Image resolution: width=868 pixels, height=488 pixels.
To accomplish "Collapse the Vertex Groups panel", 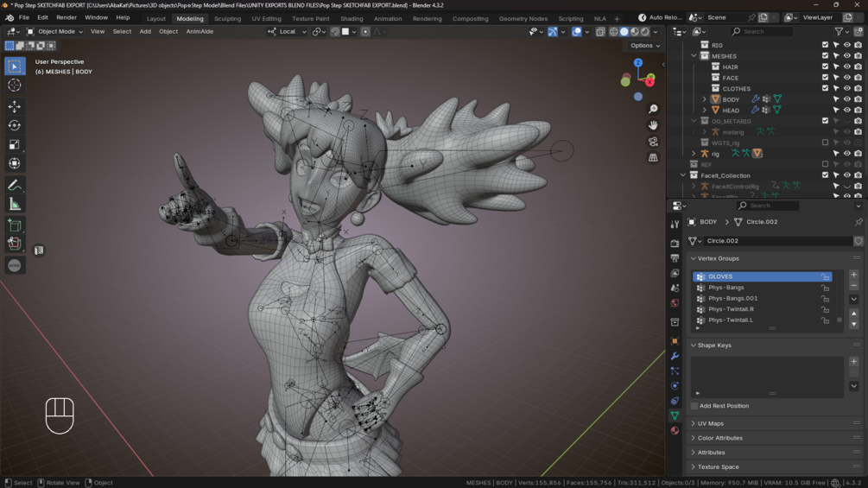I will click(x=694, y=258).
